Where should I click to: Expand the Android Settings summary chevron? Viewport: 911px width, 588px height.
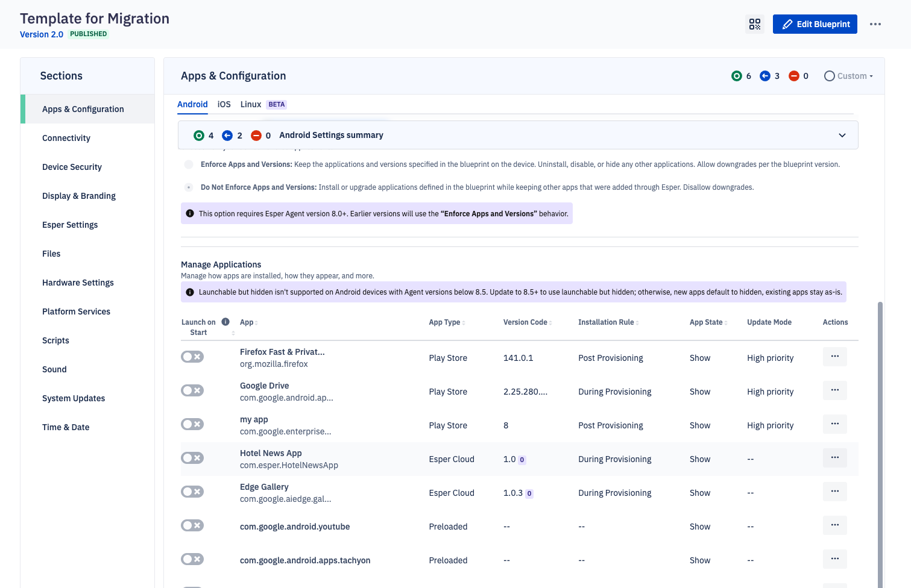pyautogui.click(x=842, y=136)
